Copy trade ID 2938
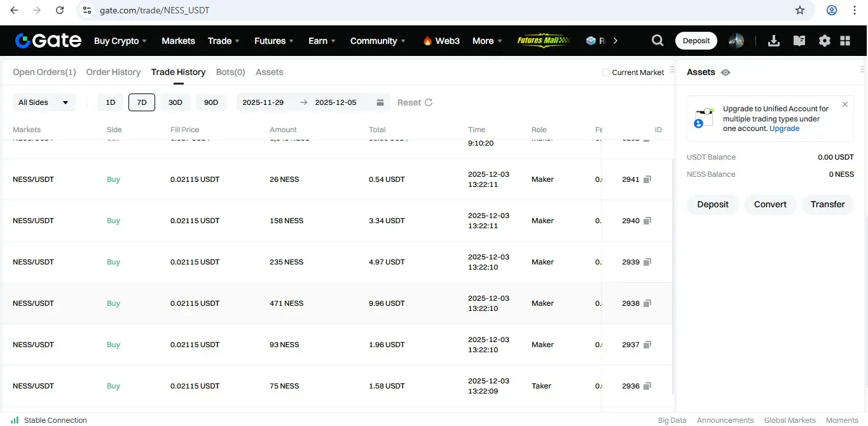The image size is (868, 426). [x=647, y=303]
